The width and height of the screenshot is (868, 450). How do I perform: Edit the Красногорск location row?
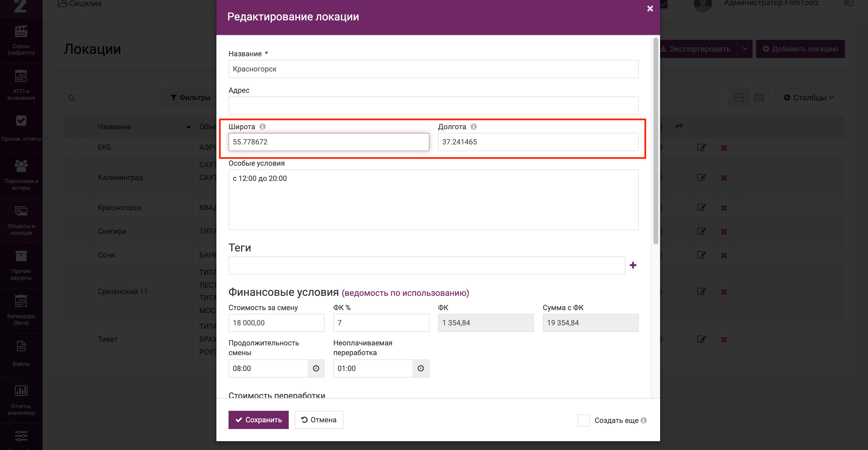701,208
